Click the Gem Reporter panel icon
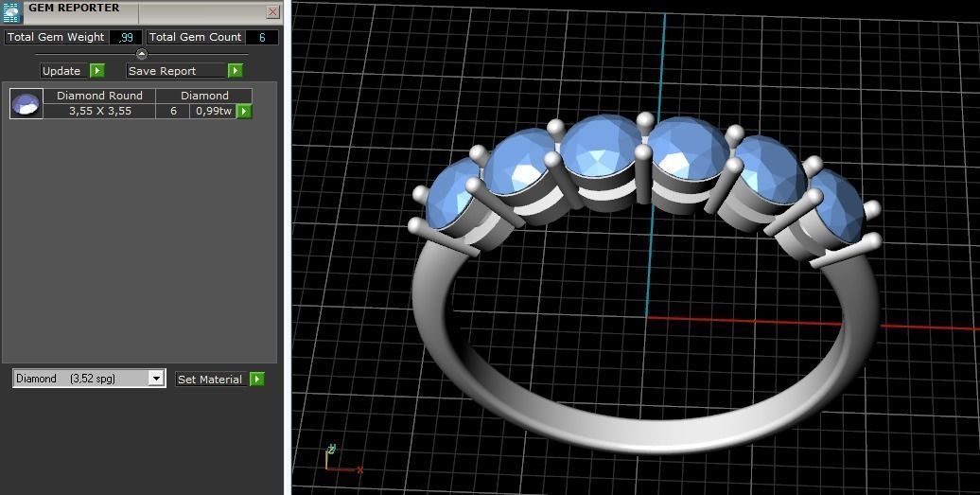Screen dimensions: 980x495 (12, 12)
